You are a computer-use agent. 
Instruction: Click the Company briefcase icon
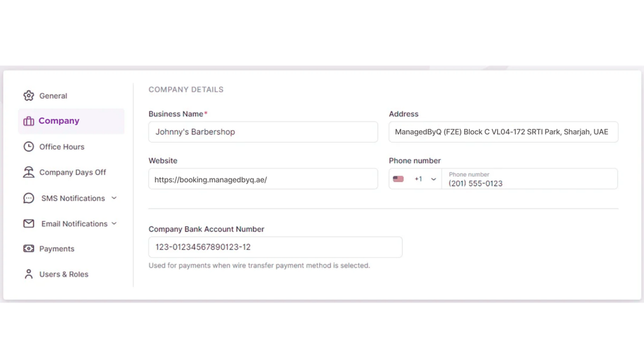point(29,121)
